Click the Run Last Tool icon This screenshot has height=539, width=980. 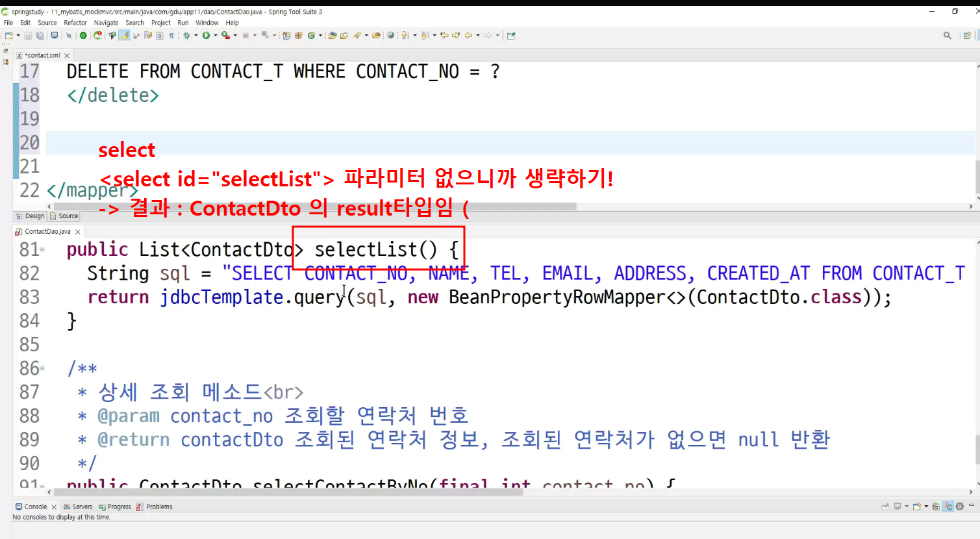pos(225,36)
